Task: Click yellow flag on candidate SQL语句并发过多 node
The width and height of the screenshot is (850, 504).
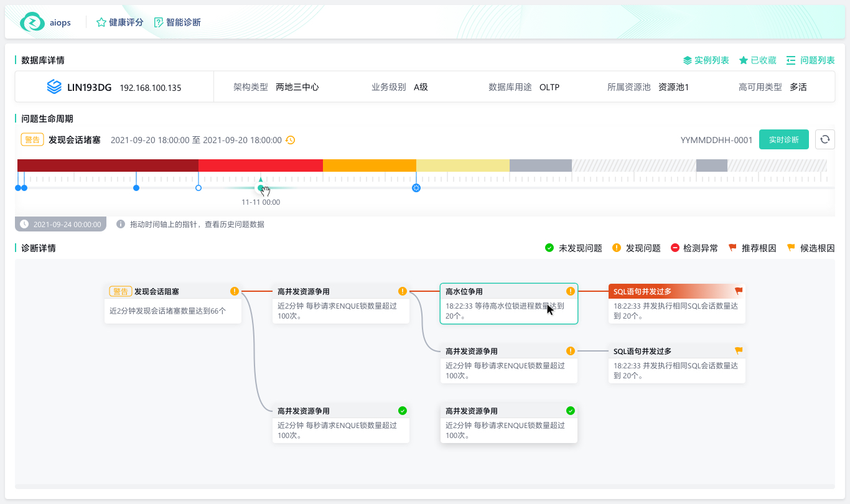Action: (x=739, y=351)
